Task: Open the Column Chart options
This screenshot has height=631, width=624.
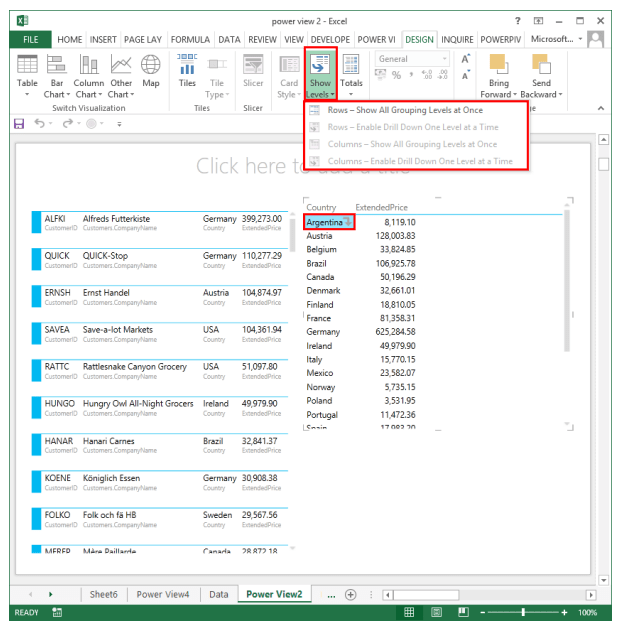Action: [x=89, y=75]
